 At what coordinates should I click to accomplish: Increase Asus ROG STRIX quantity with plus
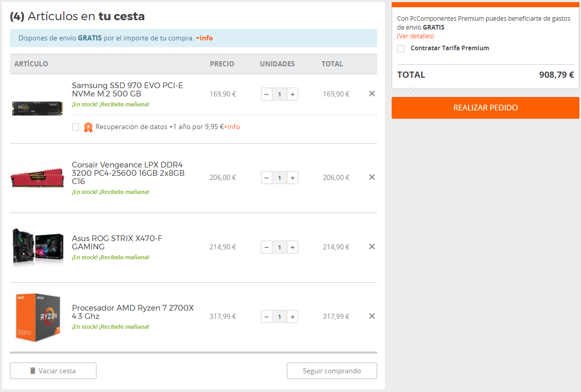[293, 247]
